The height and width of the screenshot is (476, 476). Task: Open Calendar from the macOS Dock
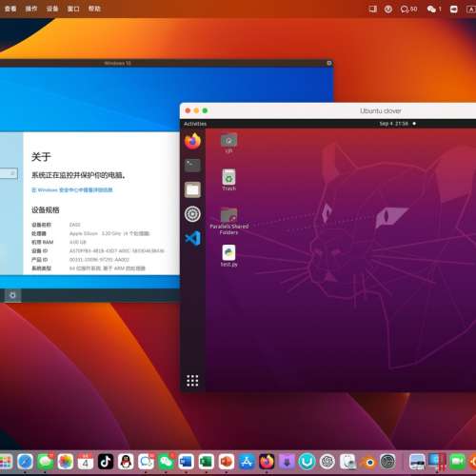point(86,462)
